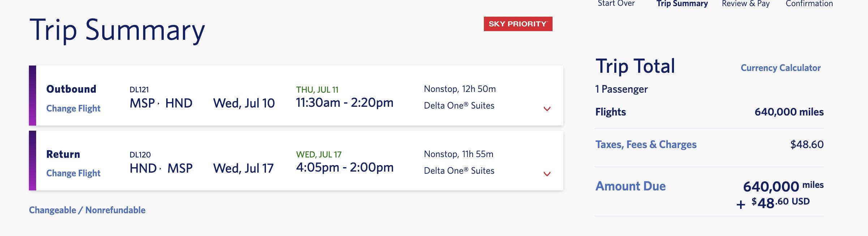This screenshot has height=236, width=868.
Task: Select the Delta One Suites label on outbound flight
Action: coord(459,106)
